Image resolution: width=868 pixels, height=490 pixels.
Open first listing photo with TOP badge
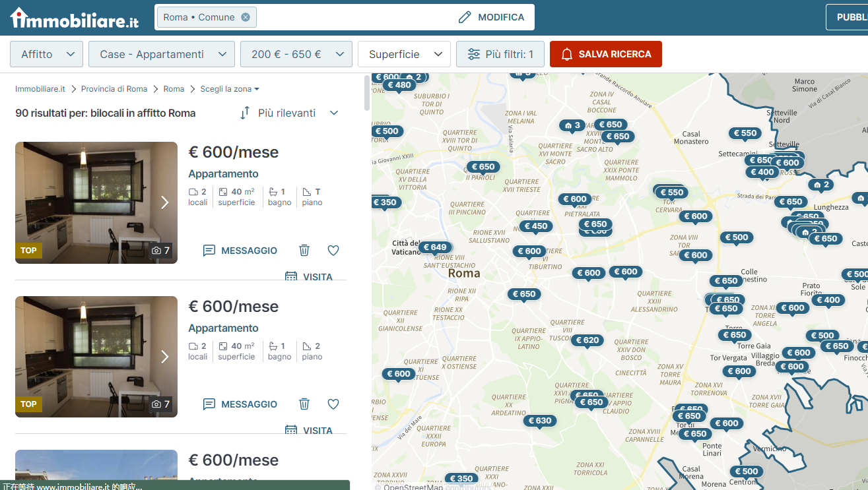click(96, 202)
